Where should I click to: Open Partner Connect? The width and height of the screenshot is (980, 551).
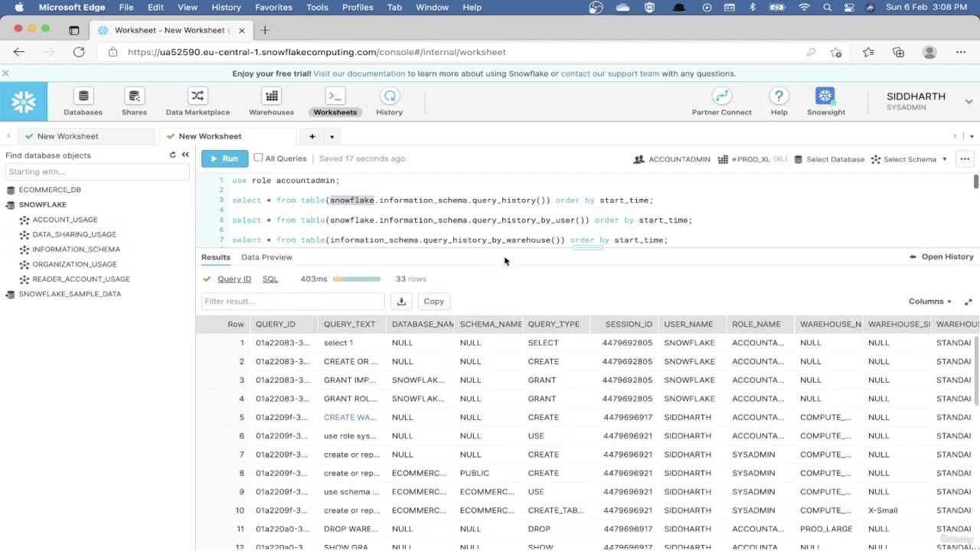(721, 102)
